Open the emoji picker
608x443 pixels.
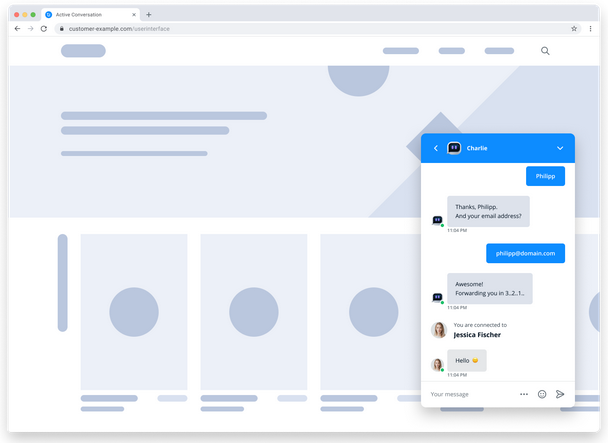point(542,394)
